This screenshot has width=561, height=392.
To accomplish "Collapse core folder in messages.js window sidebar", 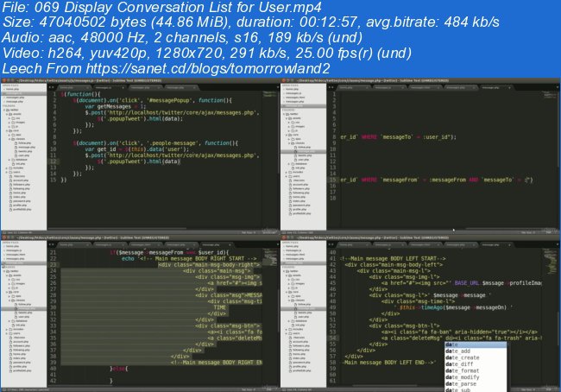I will point(7,130).
